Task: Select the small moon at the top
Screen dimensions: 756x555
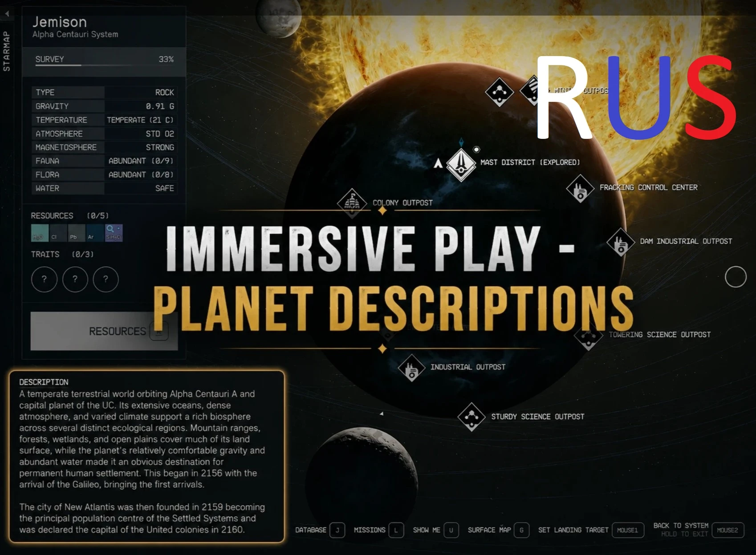Action: 279,16
